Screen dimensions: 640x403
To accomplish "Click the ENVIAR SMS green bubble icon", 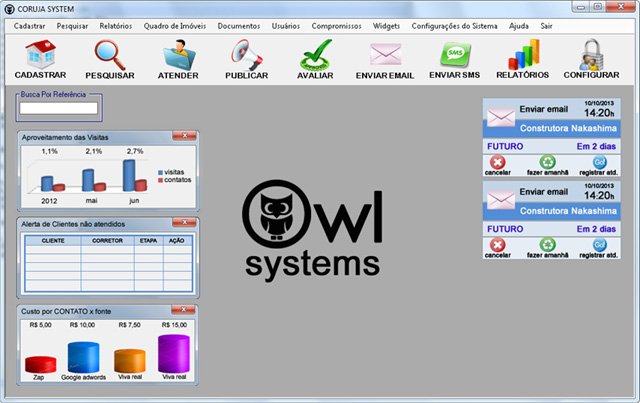I will coord(455,55).
